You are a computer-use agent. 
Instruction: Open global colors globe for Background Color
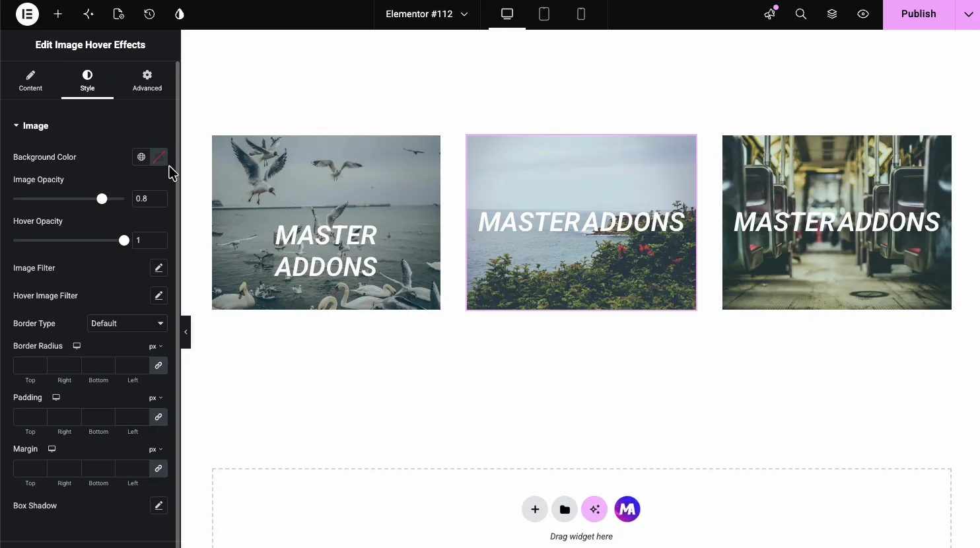[141, 157]
